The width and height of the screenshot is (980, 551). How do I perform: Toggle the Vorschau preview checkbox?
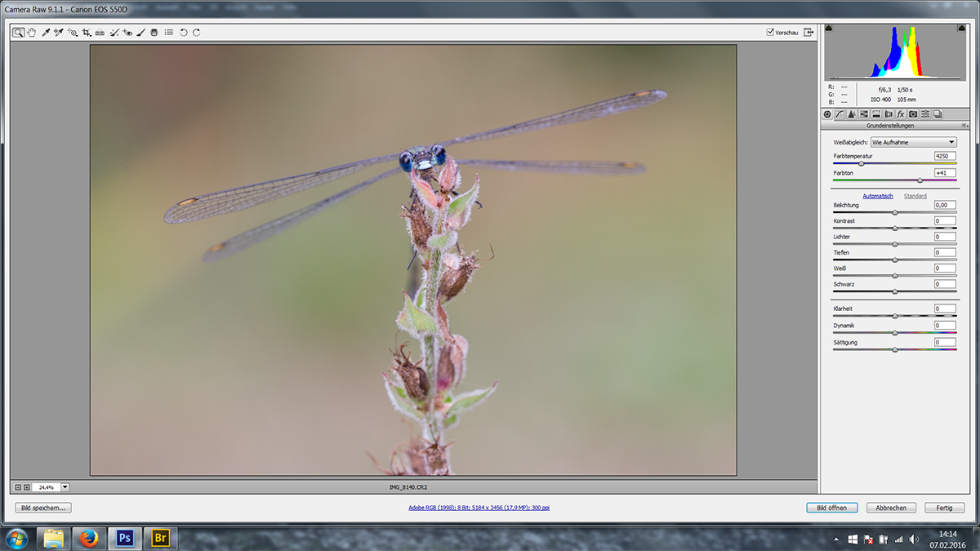(770, 33)
